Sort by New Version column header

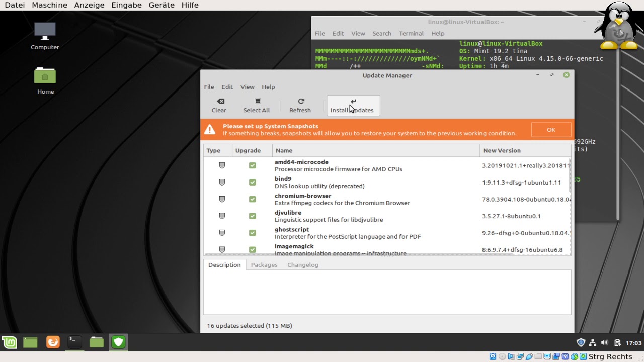525,150
